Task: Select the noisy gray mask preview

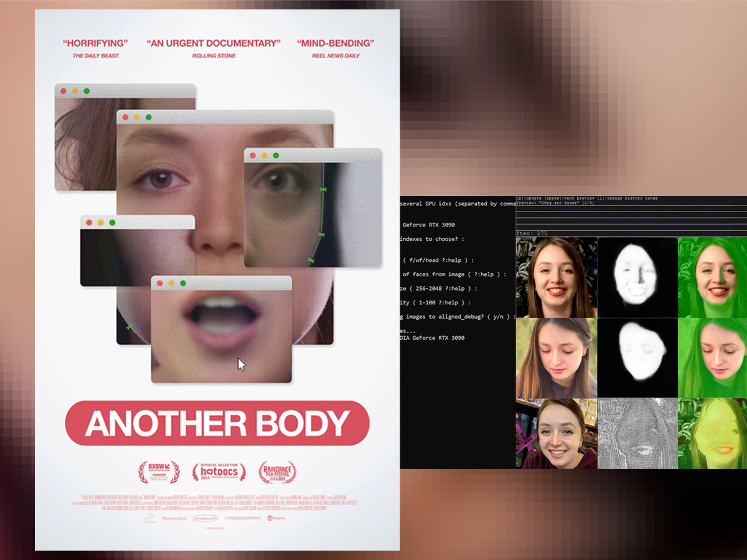Action: [x=637, y=434]
